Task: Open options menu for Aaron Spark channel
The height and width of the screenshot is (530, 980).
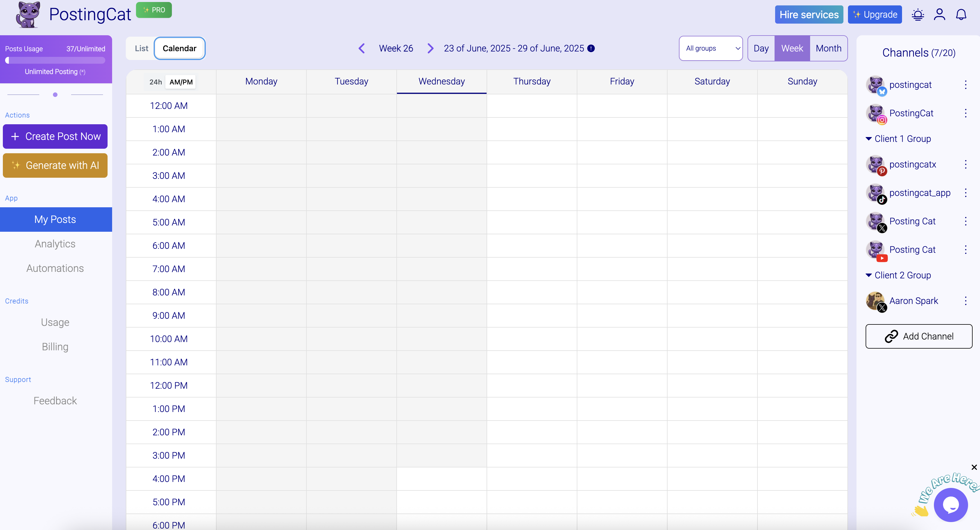Action: [965, 301]
